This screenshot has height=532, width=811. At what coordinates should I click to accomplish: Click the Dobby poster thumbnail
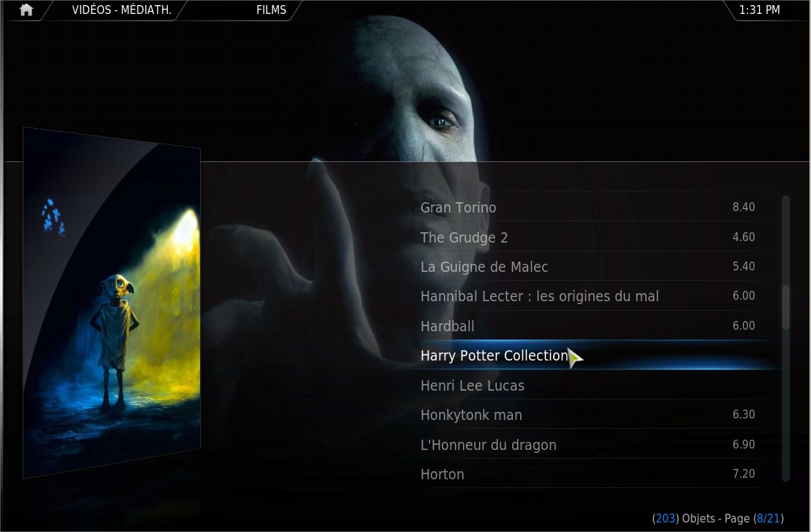(111, 303)
